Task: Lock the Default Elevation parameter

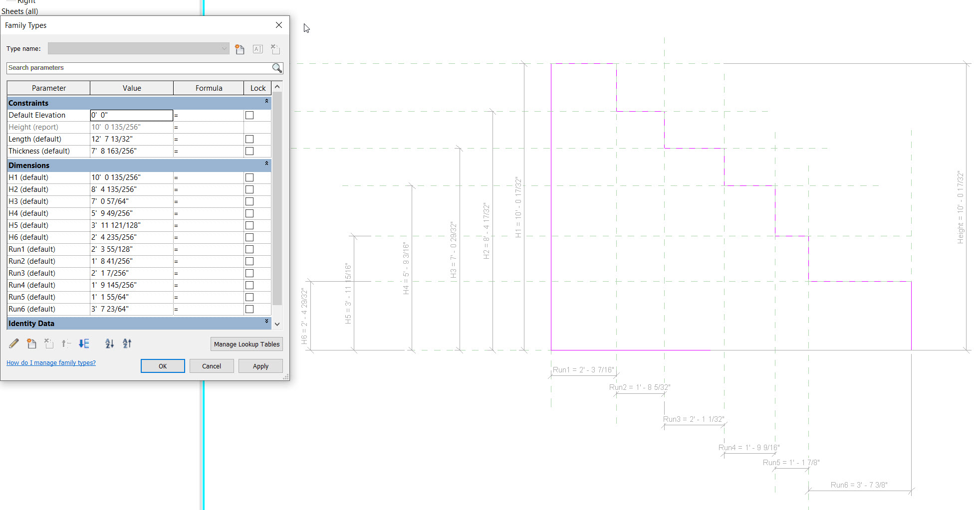Action: click(249, 115)
